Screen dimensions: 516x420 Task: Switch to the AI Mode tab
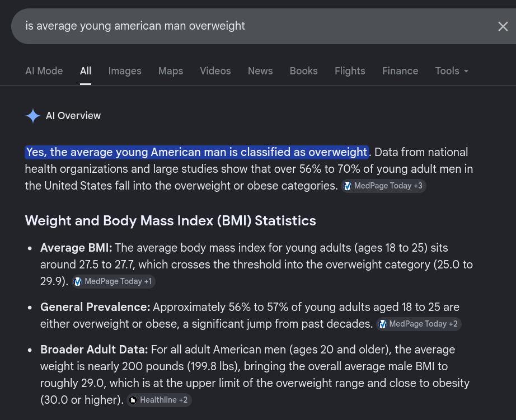click(x=44, y=70)
